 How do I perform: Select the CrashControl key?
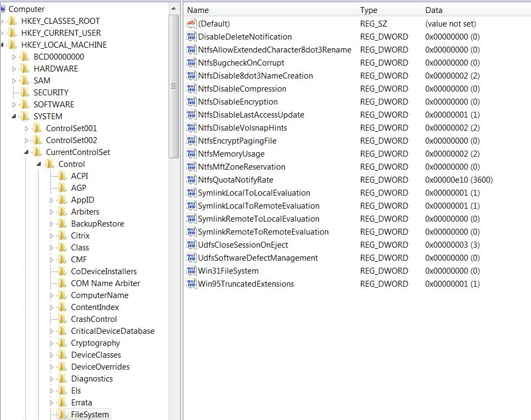coord(93,319)
